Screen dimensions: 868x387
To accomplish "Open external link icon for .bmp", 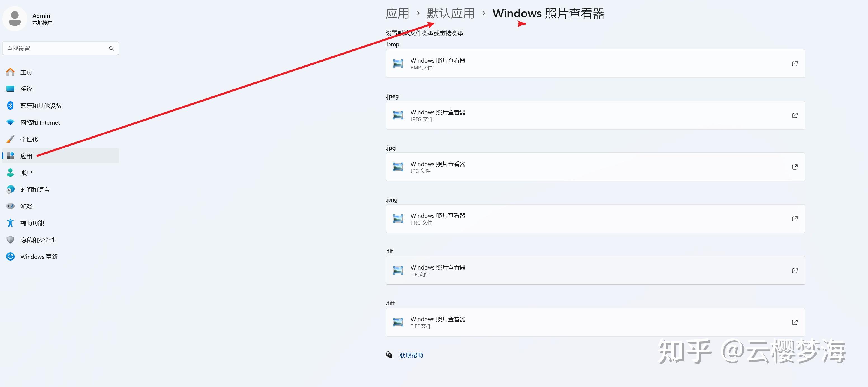I will coord(794,64).
